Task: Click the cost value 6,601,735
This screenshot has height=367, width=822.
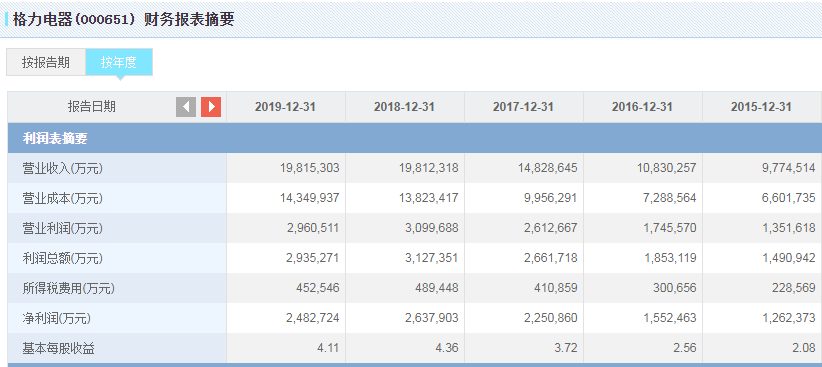Action: pos(788,198)
